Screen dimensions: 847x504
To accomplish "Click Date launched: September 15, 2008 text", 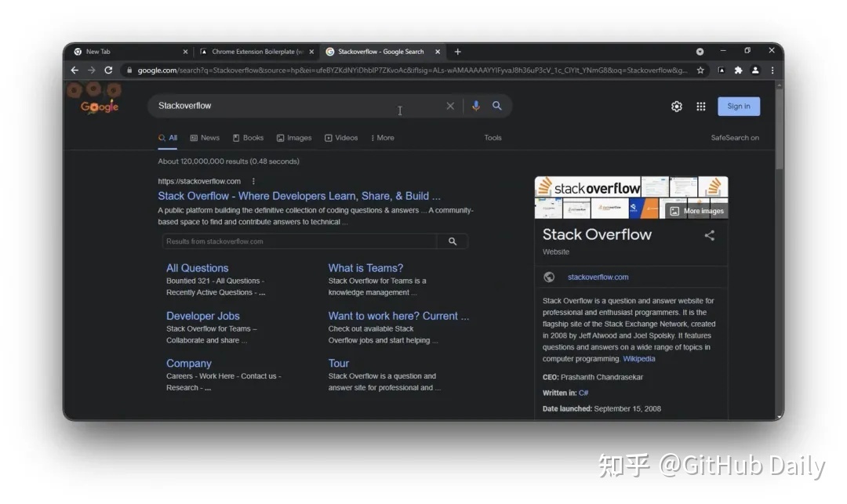I will tap(602, 408).
